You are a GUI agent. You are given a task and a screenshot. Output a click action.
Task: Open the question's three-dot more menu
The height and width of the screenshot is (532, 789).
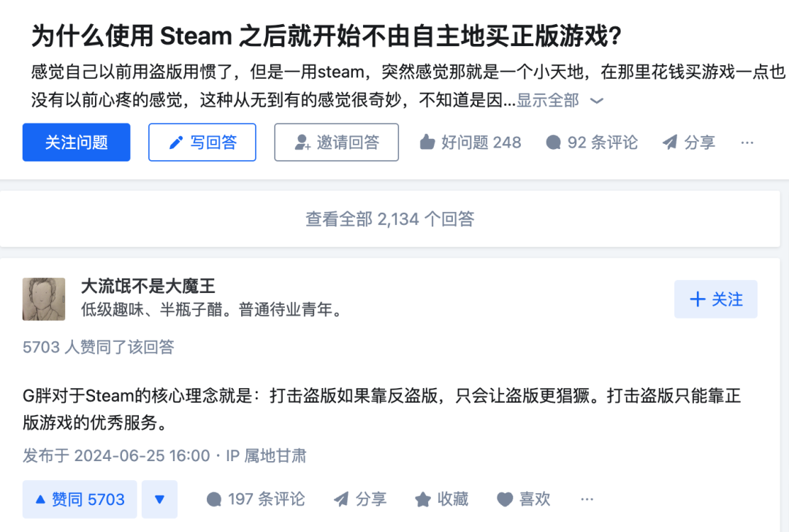[x=747, y=142]
